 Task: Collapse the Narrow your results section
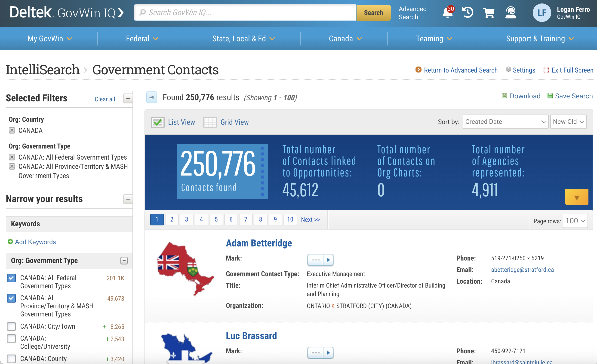128,199
